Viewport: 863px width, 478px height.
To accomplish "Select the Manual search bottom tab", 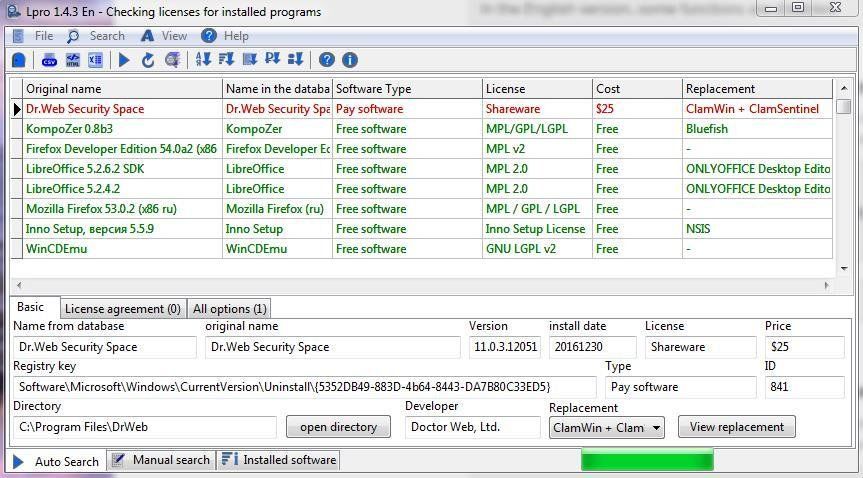I will (161, 460).
